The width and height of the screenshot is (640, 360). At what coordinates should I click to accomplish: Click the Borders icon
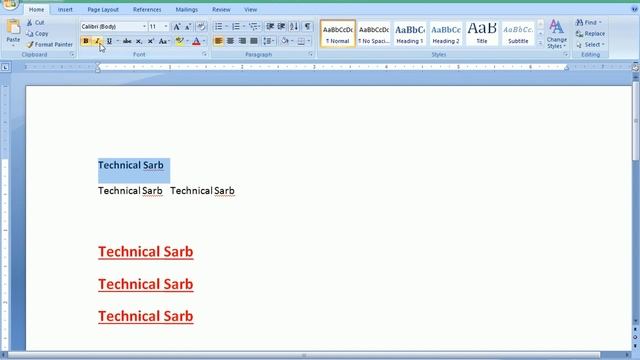301,41
